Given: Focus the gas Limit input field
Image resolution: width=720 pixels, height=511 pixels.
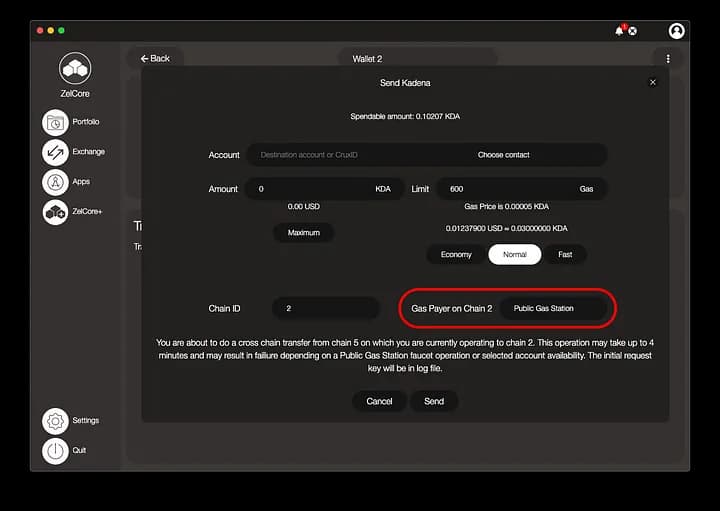Looking at the screenshot, I should point(521,189).
